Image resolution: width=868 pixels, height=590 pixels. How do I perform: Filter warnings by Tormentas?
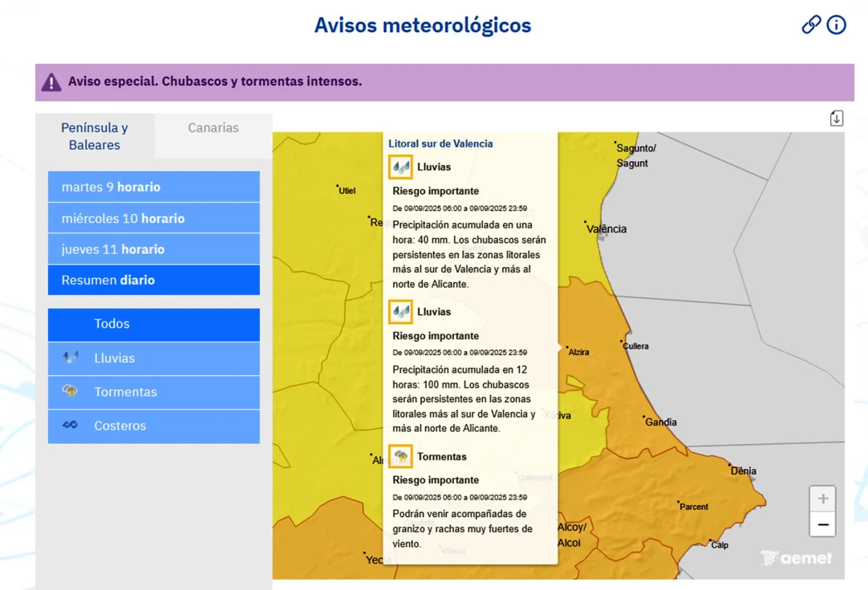[153, 392]
